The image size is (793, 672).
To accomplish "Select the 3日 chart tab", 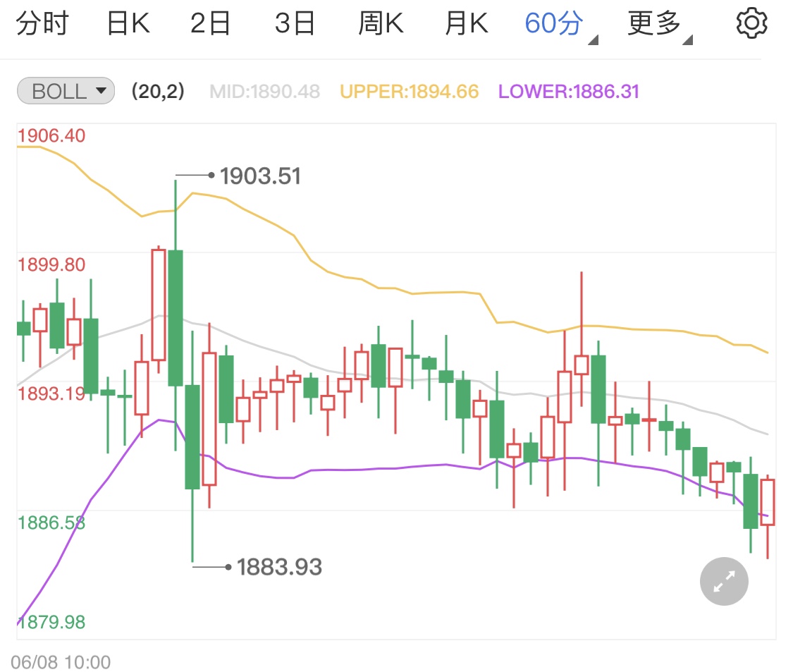I will (295, 23).
